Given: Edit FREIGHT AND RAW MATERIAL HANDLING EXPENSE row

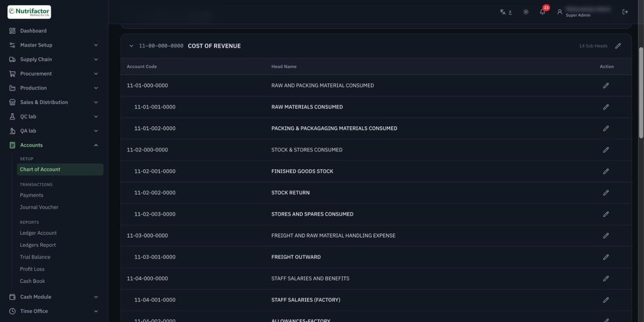Looking at the screenshot, I should tap(606, 236).
